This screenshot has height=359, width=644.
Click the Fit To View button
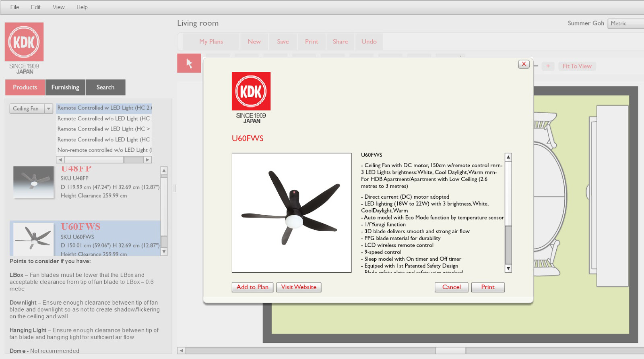coord(577,66)
